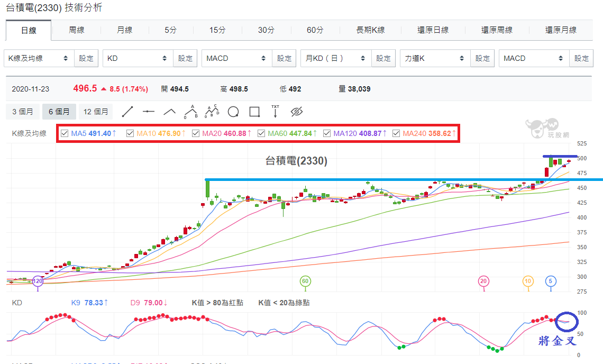Switch to the 日線 tab
This screenshot has height=364, width=603.
click(29, 30)
